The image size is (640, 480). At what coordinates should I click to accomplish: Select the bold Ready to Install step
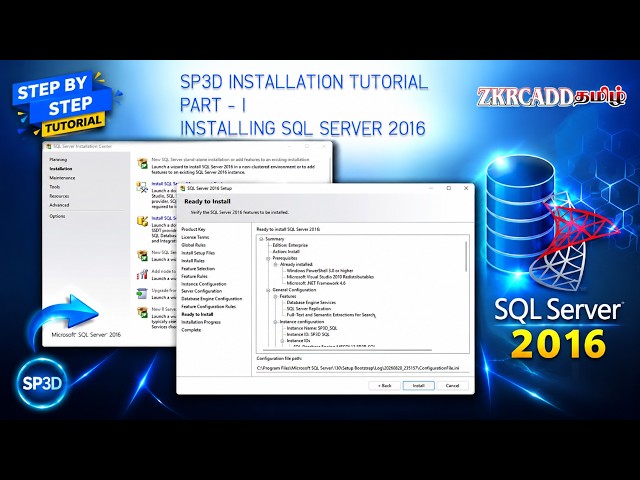tap(198, 314)
